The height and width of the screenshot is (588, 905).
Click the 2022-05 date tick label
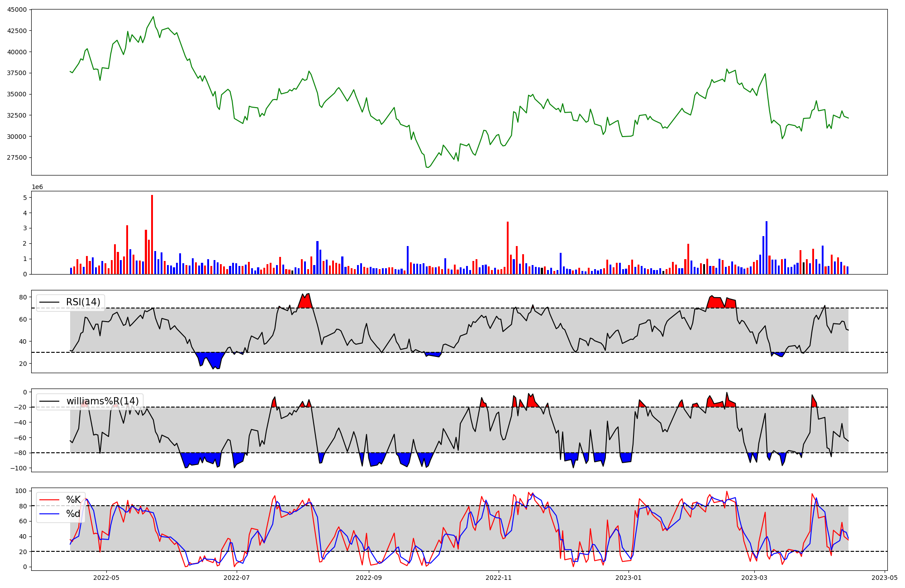click(x=106, y=578)
